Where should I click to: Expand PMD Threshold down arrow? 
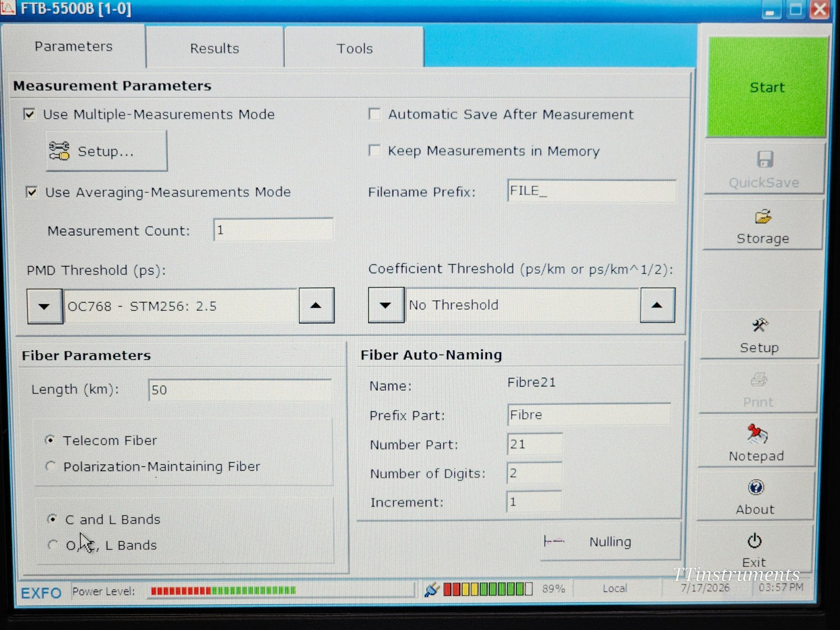pos(45,306)
